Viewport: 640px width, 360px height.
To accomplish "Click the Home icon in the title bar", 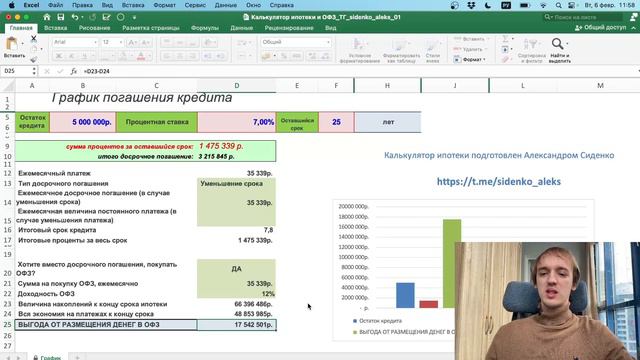I will click(47, 17).
